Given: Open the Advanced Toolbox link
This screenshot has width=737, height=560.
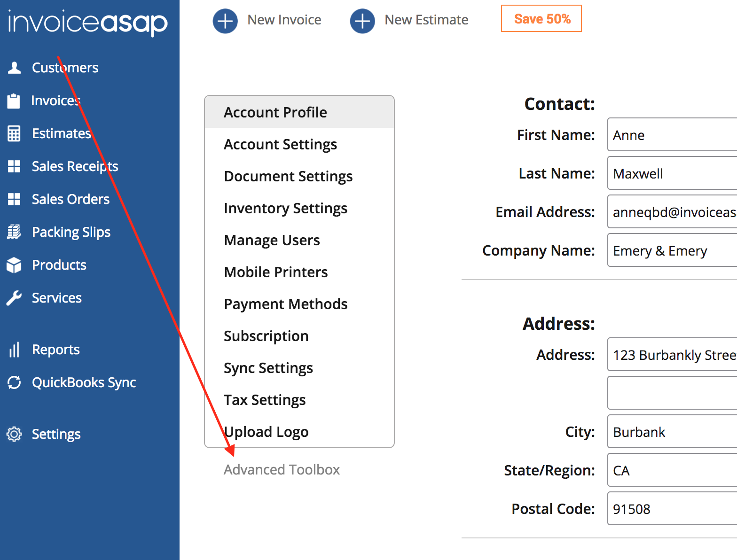Looking at the screenshot, I should pos(282,470).
